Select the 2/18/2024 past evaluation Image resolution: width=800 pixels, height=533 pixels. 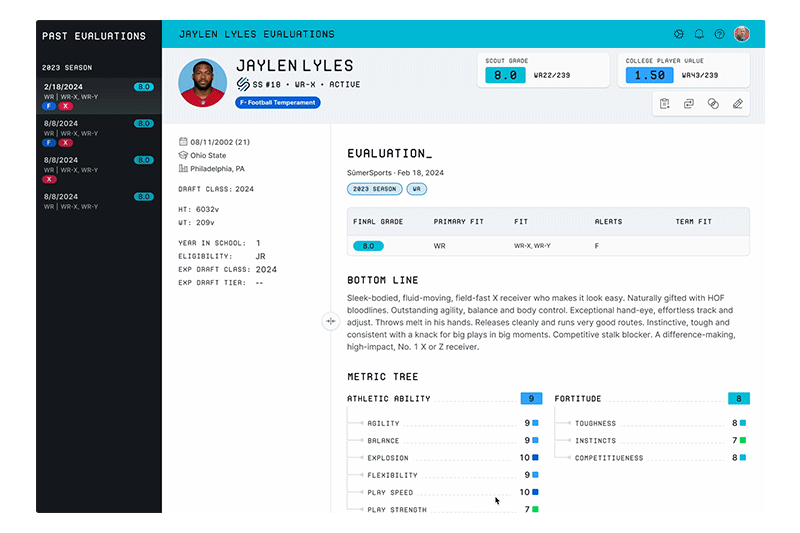(x=98, y=96)
